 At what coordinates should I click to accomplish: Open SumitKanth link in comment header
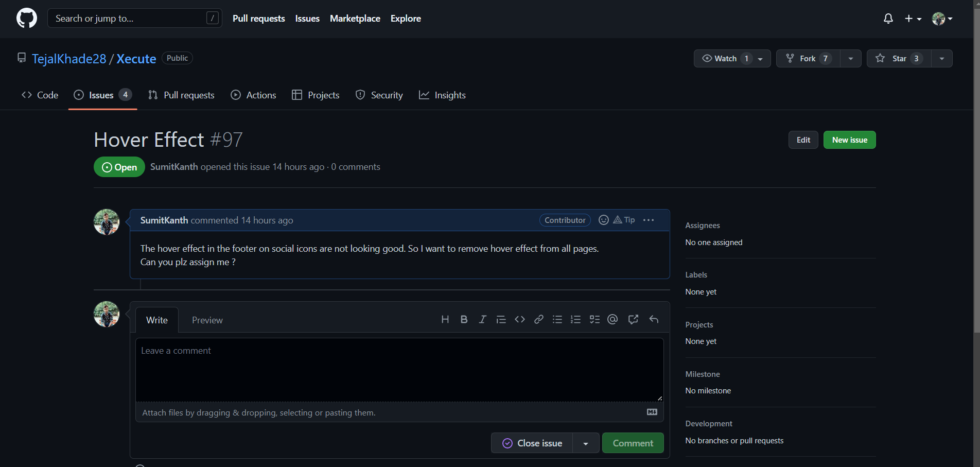coord(164,220)
